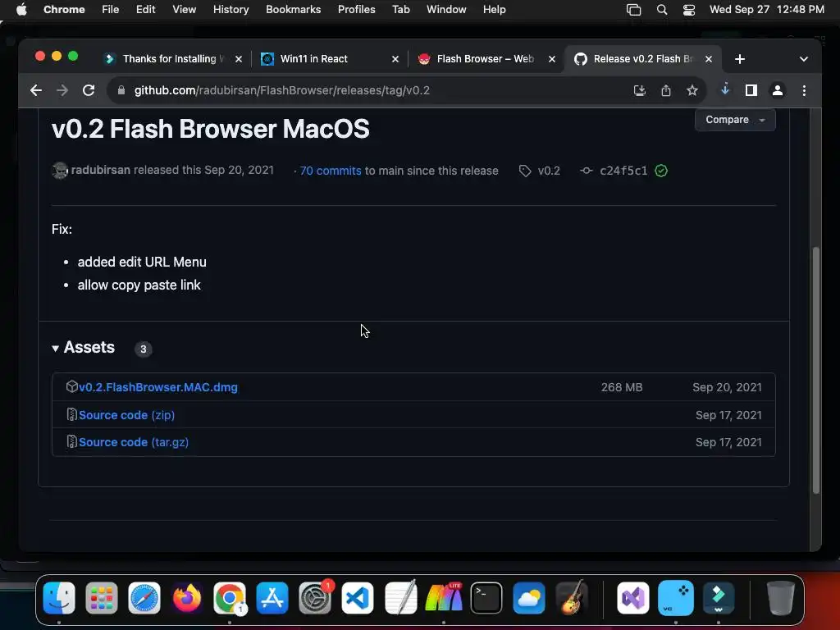The image size is (840, 630).
Task: Open the Apple menu
Action: (21, 10)
